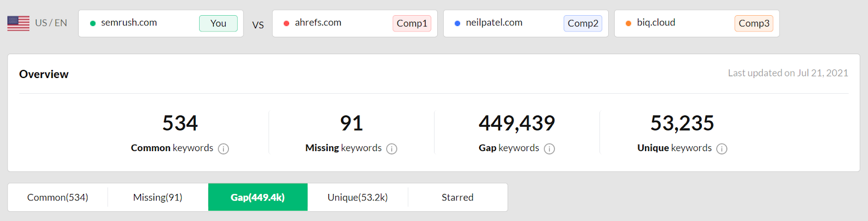Screen dimensions: 868x221
Task: Click Last updated on Jul 21, 2021 text
Action: tap(788, 73)
